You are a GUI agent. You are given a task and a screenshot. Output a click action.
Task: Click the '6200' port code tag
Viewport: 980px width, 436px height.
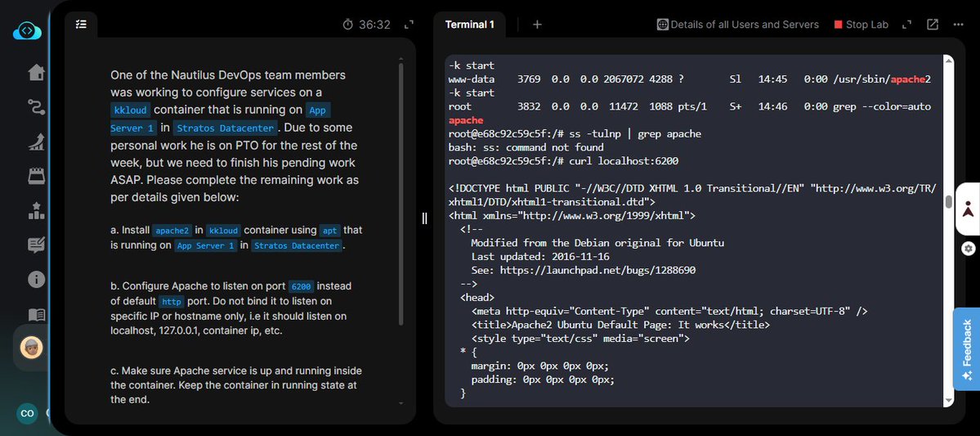point(301,286)
